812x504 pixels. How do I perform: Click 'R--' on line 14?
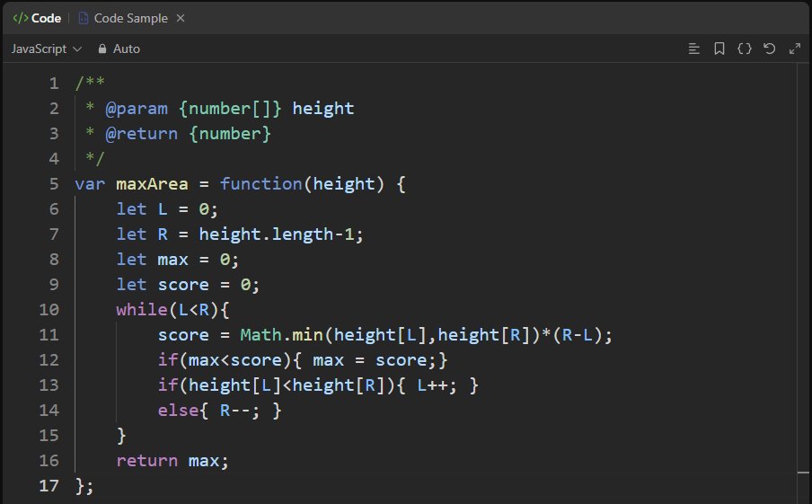tap(235, 411)
